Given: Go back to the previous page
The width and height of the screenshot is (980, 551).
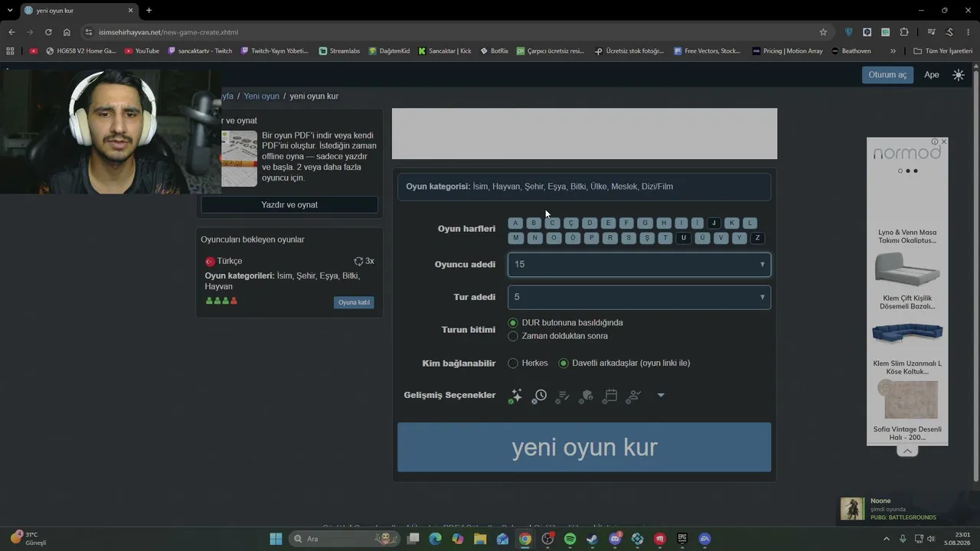Looking at the screenshot, I should click(x=11, y=32).
